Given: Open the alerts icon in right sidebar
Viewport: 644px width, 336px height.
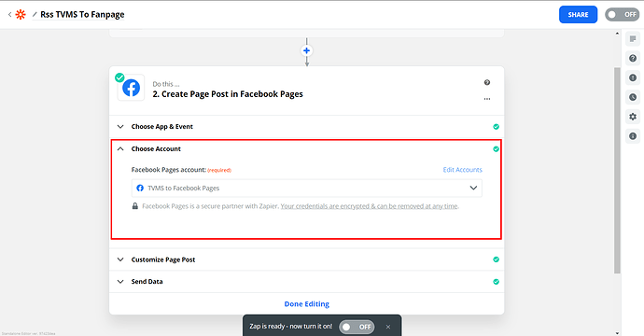Looking at the screenshot, I should (633, 77).
